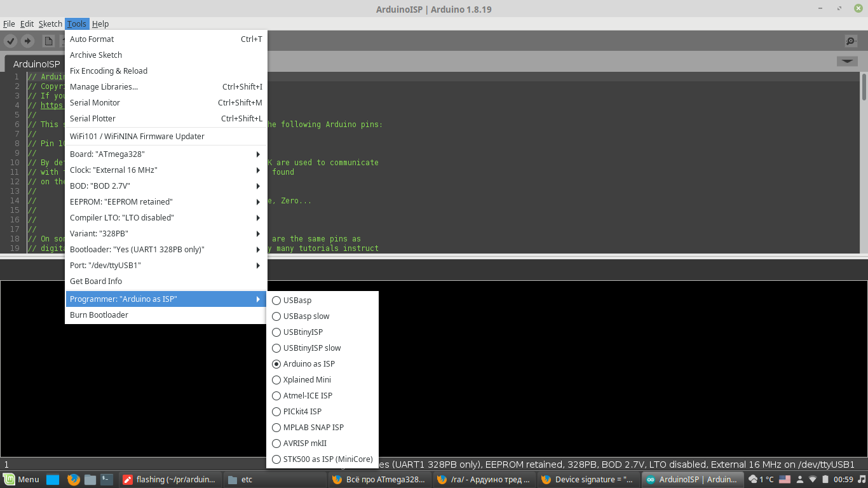Open the Help menu

click(100, 24)
